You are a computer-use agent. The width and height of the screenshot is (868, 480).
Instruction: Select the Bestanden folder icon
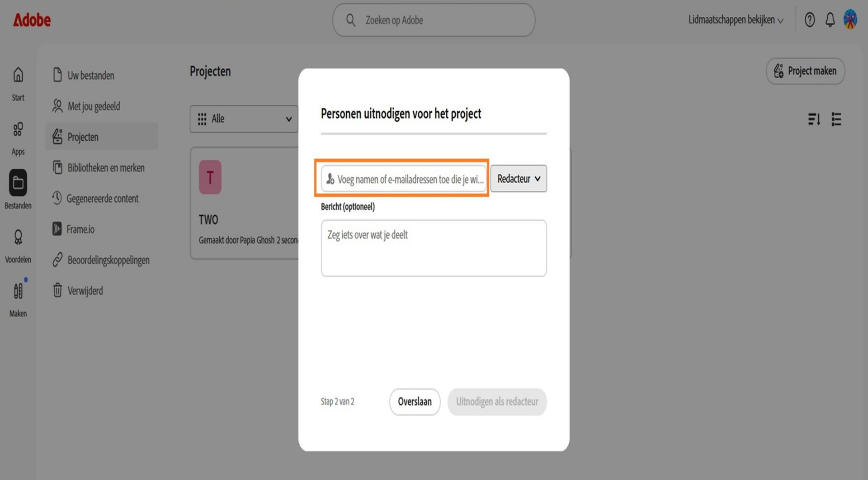pyautogui.click(x=18, y=183)
